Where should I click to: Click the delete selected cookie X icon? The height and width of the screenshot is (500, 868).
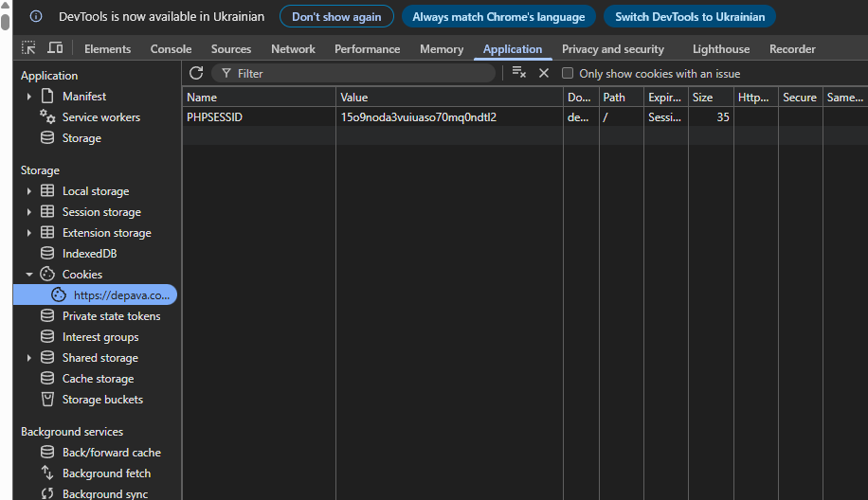coord(544,73)
